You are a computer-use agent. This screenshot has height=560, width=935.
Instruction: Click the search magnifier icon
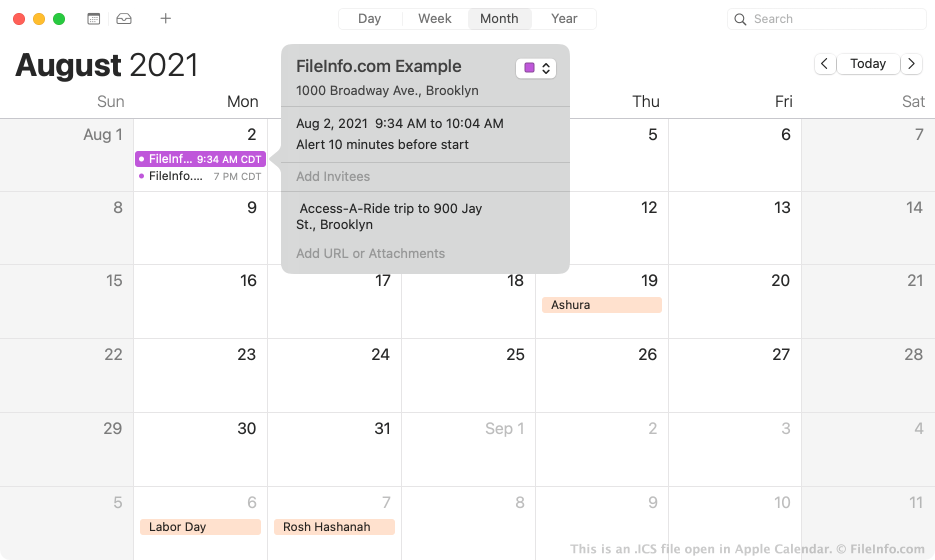[x=740, y=19]
